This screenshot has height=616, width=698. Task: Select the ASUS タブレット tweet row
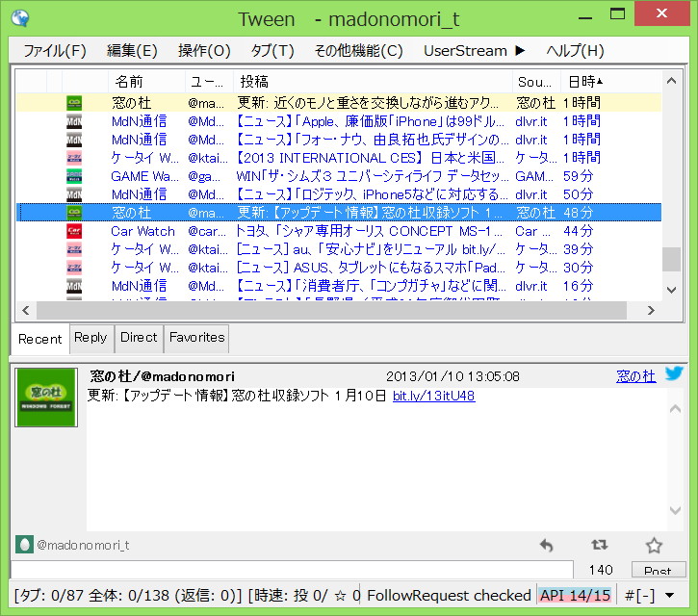pyautogui.click(x=339, y=268)
